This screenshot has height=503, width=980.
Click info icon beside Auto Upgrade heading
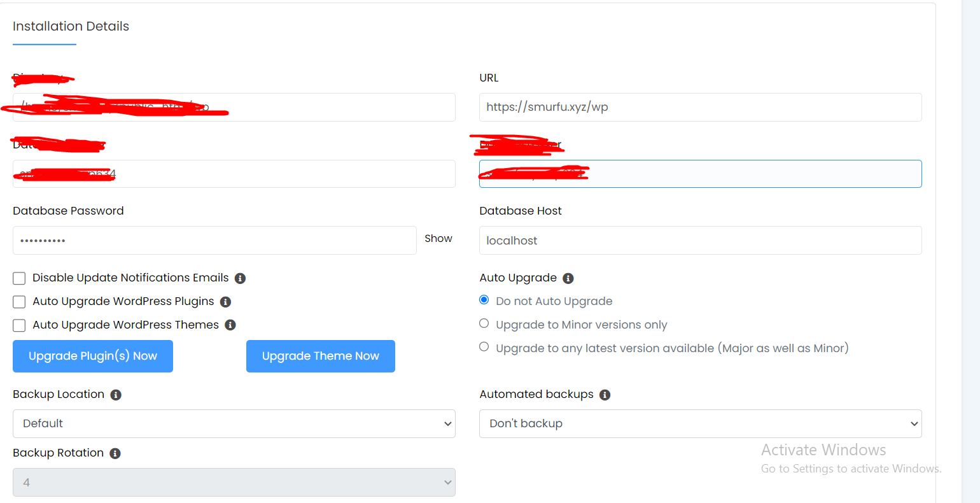(x=568, y=278)
